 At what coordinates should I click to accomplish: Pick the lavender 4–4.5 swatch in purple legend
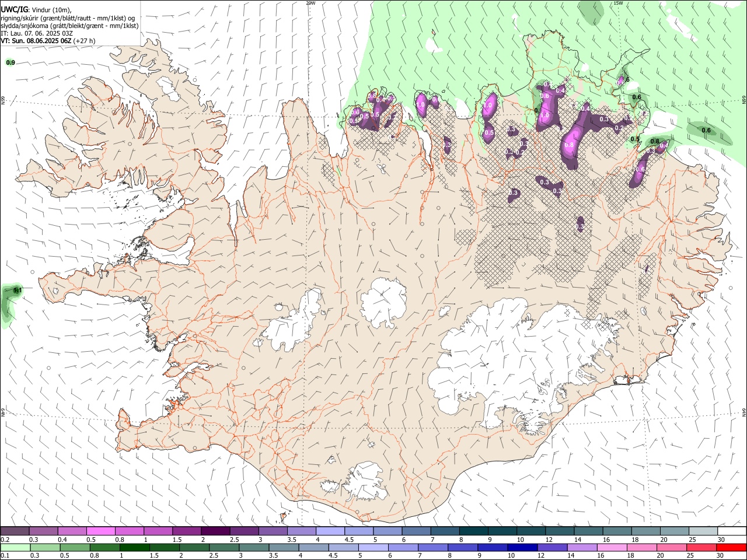pos(330,531)
